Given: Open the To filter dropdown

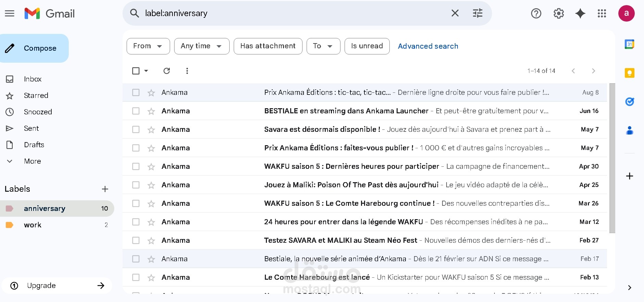Looking at the screenshot, I should (323, 46).
